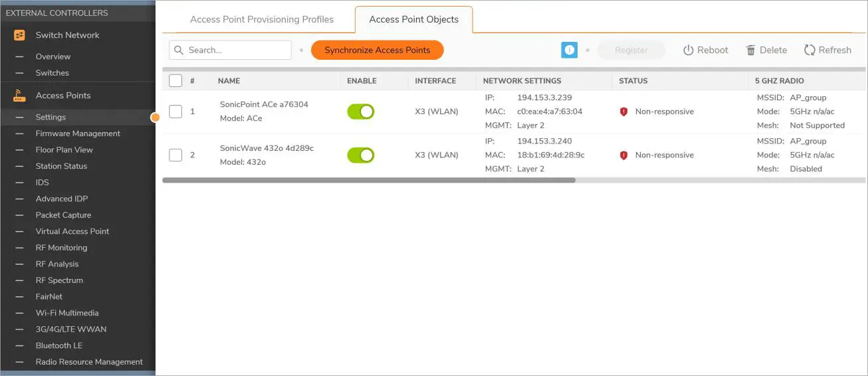The width and height of the screenshot is (868, 376).
Task: Open Radio Resource Management
Action: [89, 362]
